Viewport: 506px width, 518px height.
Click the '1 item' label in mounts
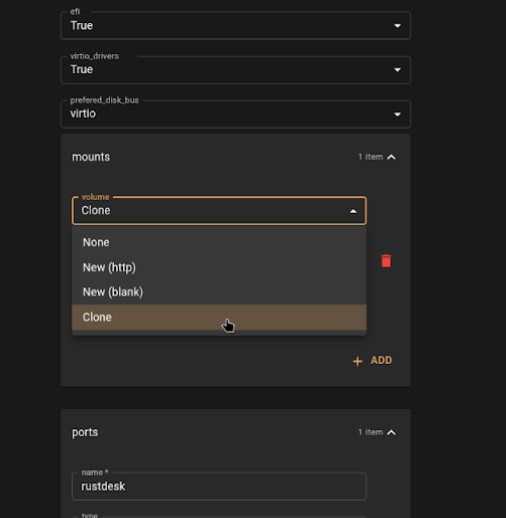point(370,157)
